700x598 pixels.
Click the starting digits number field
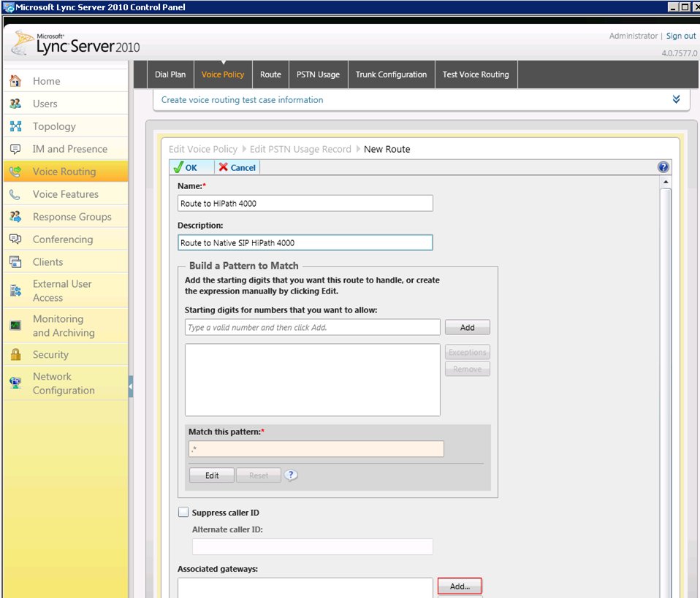(313, 327)
